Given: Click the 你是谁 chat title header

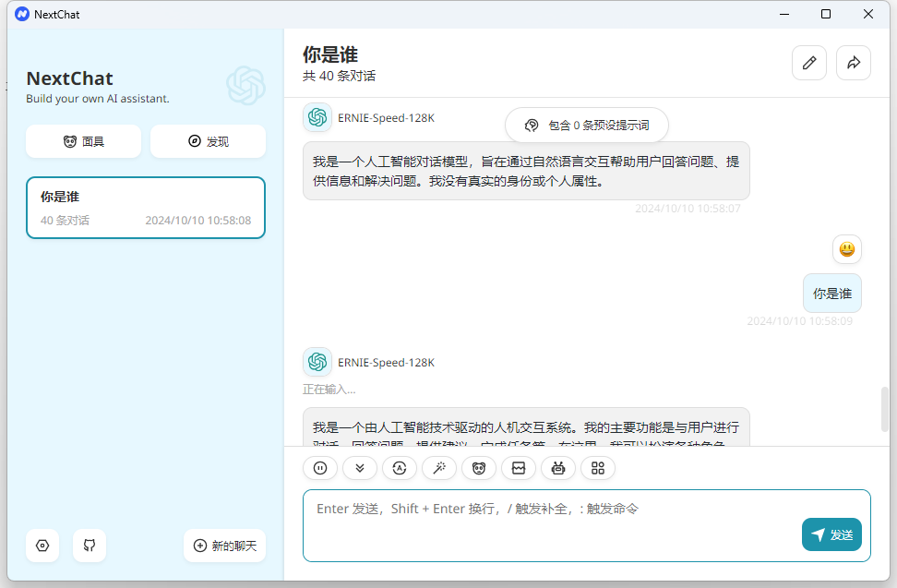Looking at the screenshot, I should tap(330, 54).
